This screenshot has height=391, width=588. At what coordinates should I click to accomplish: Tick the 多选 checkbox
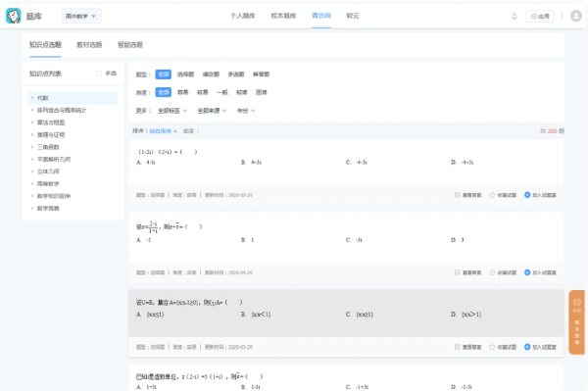click(99, 73)
